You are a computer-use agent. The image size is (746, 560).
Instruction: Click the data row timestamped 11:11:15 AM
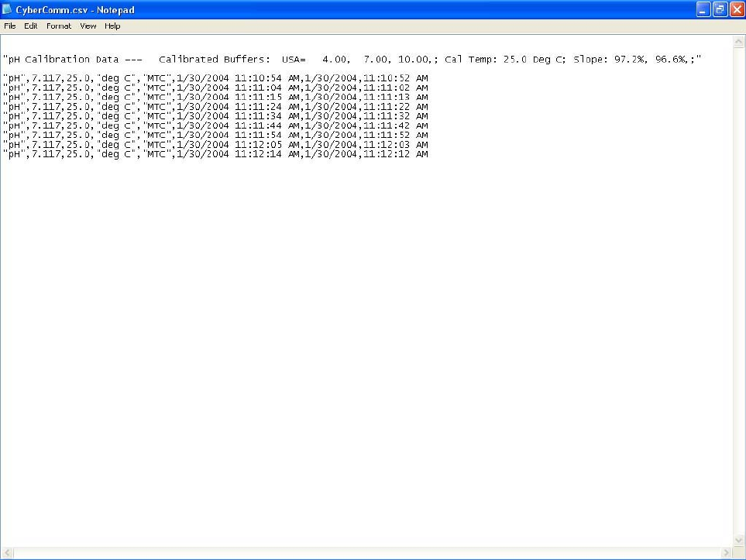[215, 97]
